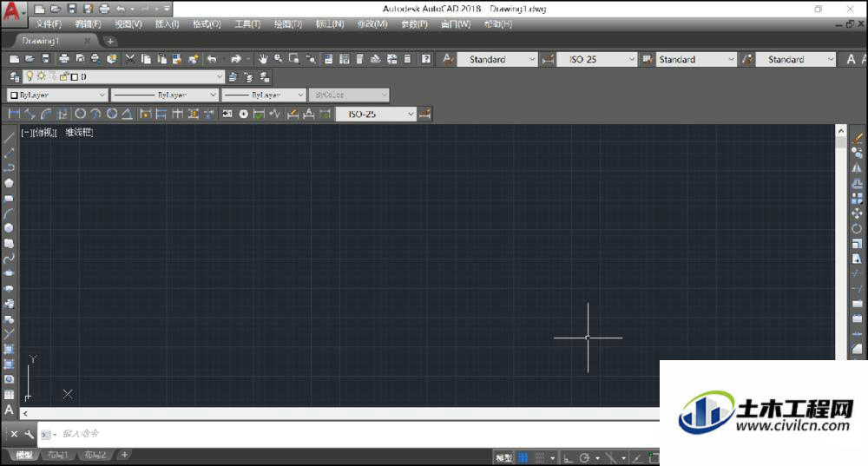Viewport: 868px width, 466px height.
Task: Click the Linear dimension tool
Action: (x=15, y=114)
